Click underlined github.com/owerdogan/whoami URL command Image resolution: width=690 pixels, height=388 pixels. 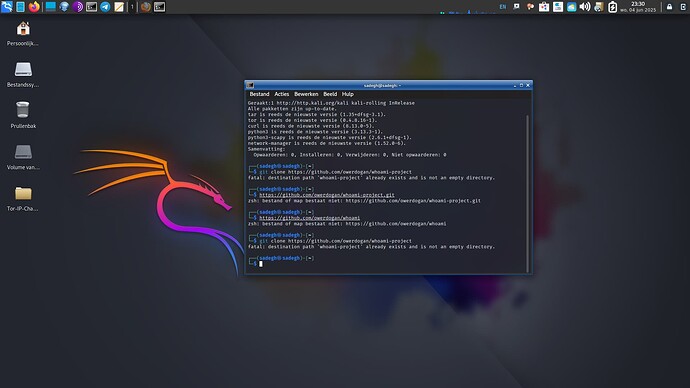pyautogui.click(x=309, y=218)
